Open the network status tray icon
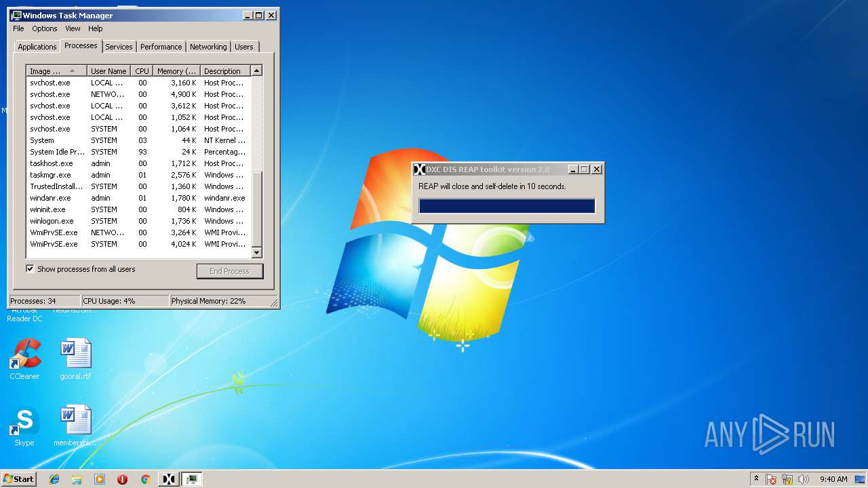 coord(787,479)
